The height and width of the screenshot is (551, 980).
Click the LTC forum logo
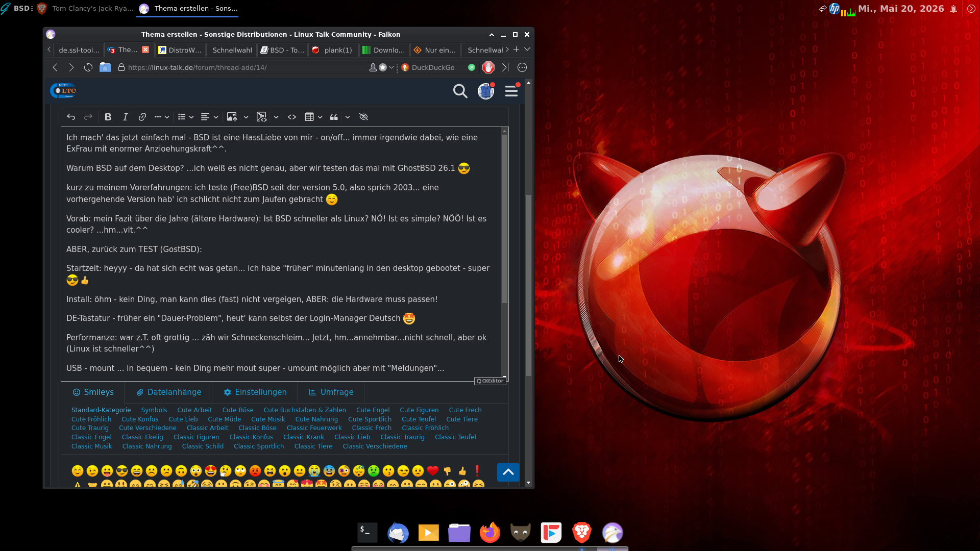pyautogui.click(x=63, y=91)
